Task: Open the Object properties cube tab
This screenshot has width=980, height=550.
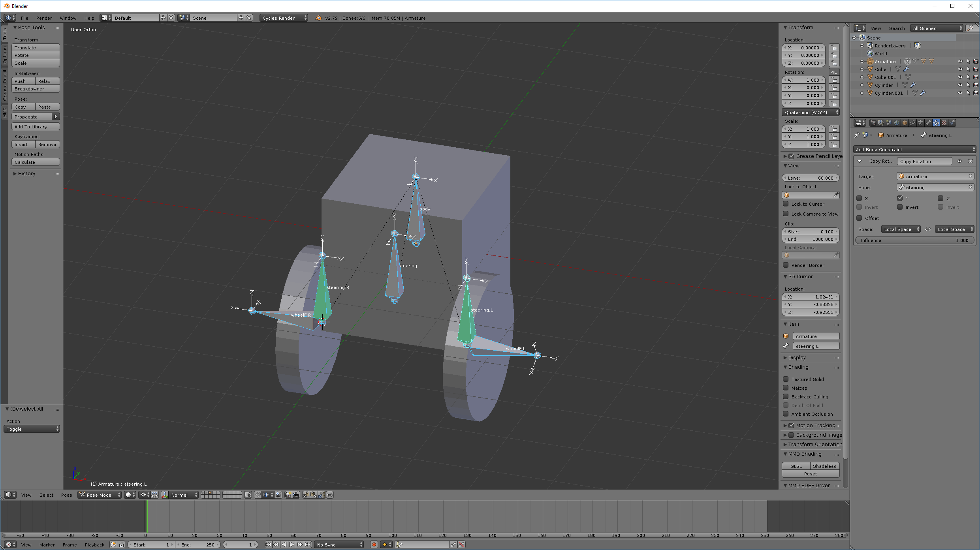Action: tap(905, 123)
